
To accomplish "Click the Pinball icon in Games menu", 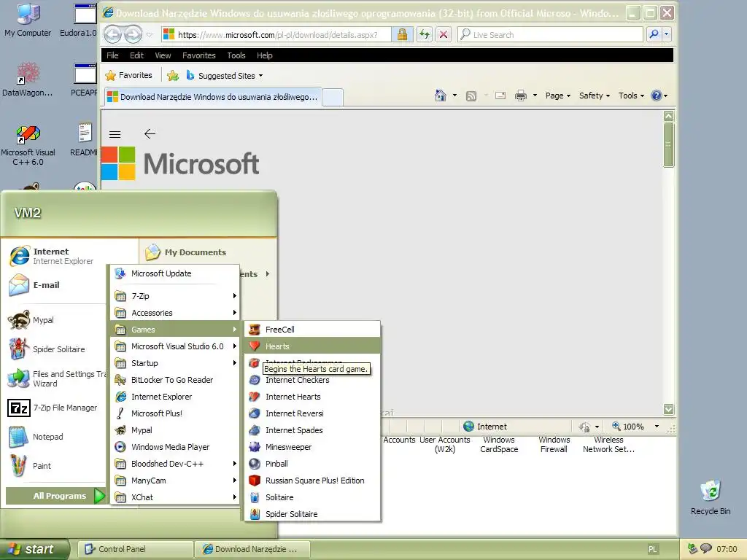I will click(255, 464).
